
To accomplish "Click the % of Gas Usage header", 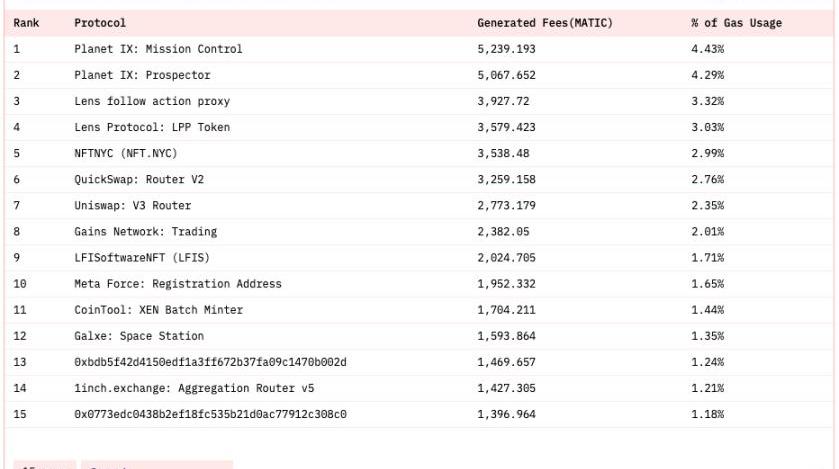I will pos(736,23).
